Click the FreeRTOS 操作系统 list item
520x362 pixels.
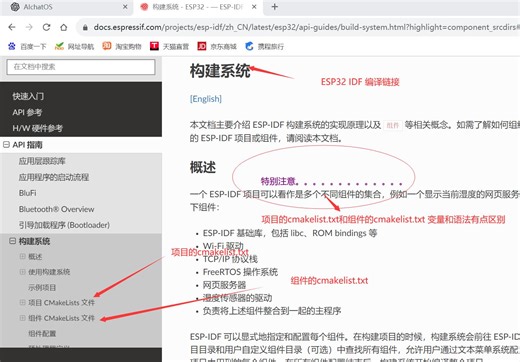[x=240, y=272]
